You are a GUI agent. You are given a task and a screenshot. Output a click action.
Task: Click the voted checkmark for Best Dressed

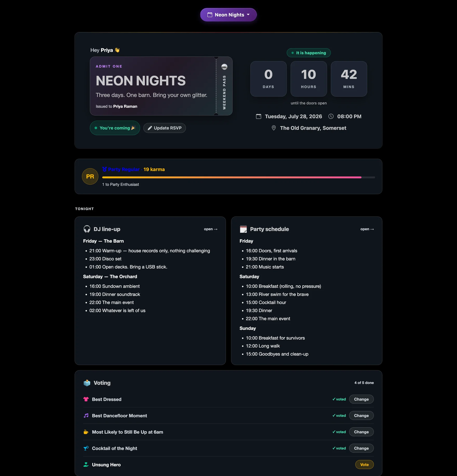pyautogui.click(x=339, y=399)
